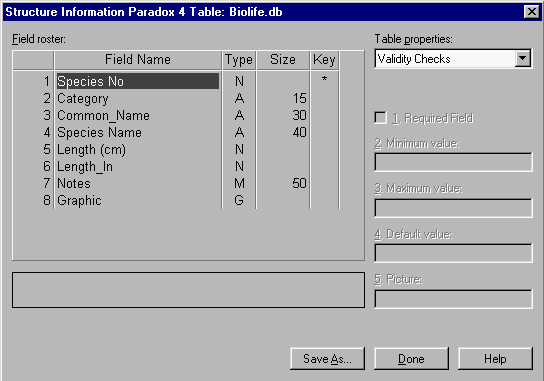Click the Key column header

(x=324, y=60)
